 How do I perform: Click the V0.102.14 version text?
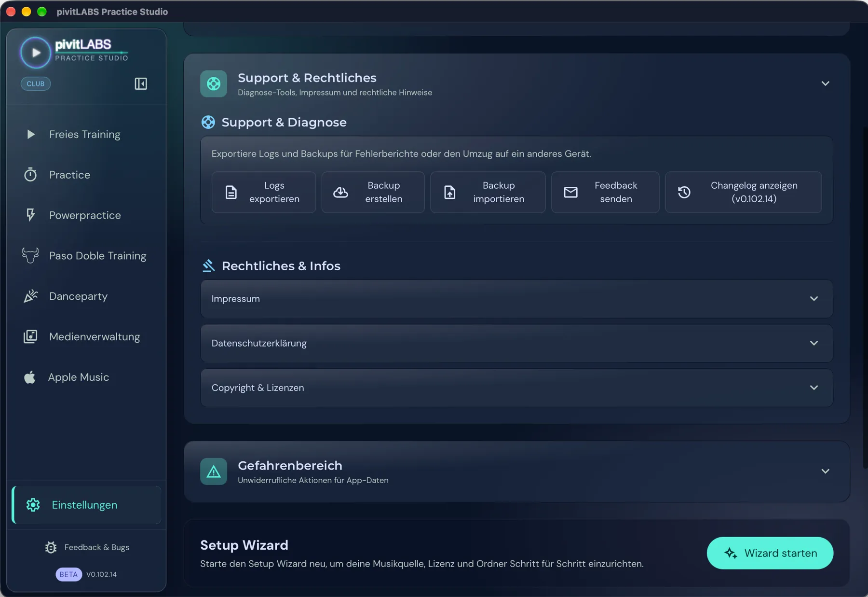[x=101, y=574]
